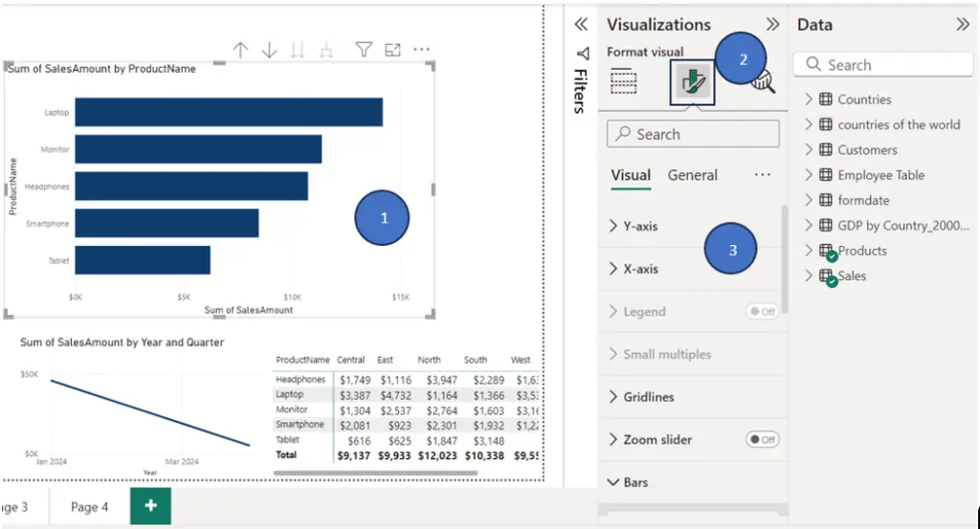Screen dimensions: 980x529
Task: Click the focus mode icon
Action: click(x=392, y=50)
